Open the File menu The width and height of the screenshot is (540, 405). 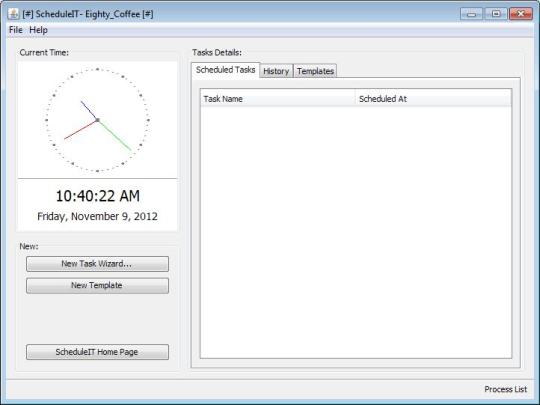point(15,30)
